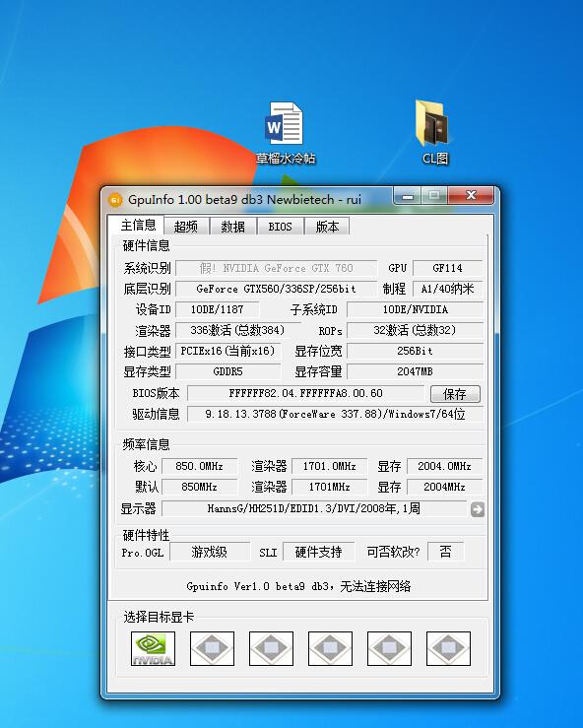Select the NVIDIA graphics card icon

(x=153, y=648)
